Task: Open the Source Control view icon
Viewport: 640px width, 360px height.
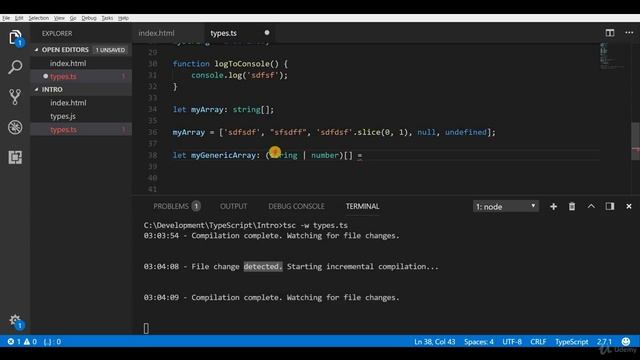Action: coord(15,97)
